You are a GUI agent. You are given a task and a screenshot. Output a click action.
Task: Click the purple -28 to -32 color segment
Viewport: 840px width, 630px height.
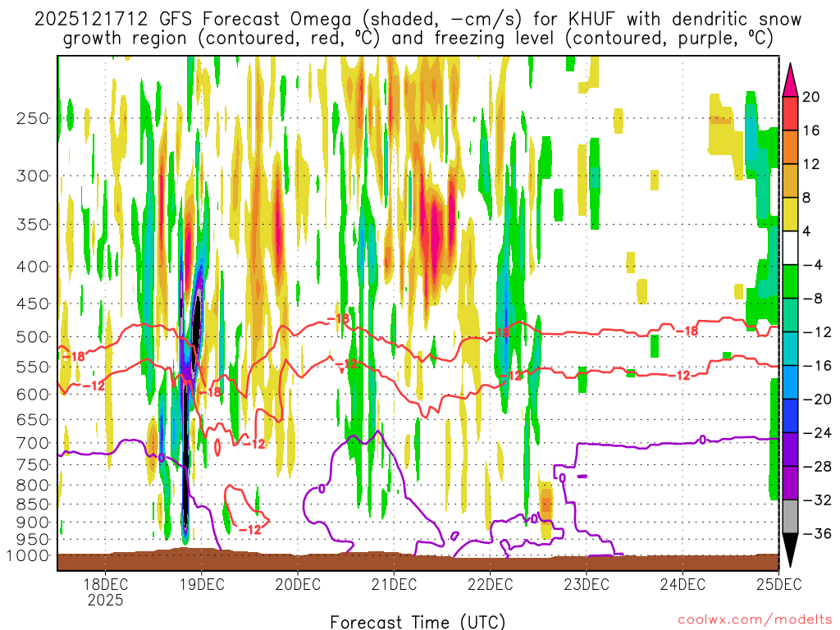790,483
